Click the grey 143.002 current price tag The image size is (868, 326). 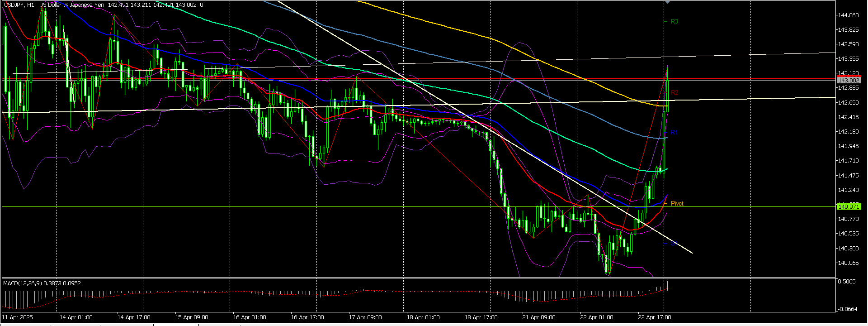click(848, 80)
